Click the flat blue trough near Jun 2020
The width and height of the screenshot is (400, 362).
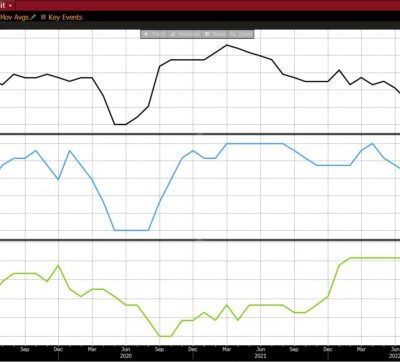pyautogui.click(x=131, y=230)
